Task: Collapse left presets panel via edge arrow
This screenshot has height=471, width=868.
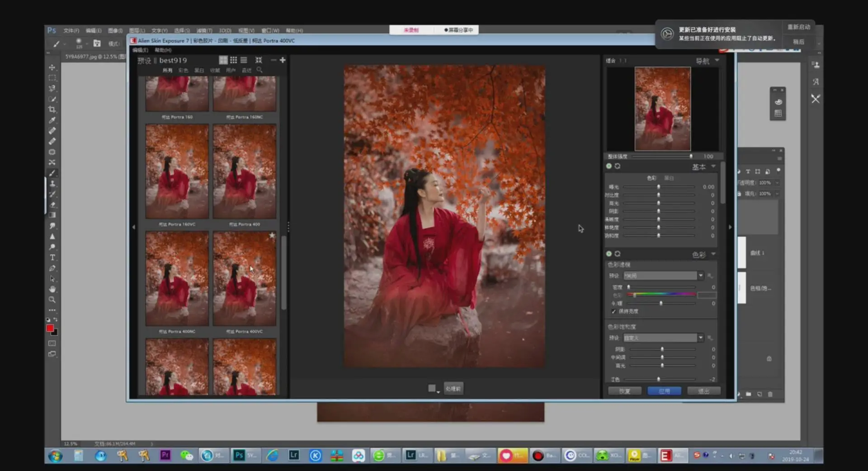Action: [133, 227]
